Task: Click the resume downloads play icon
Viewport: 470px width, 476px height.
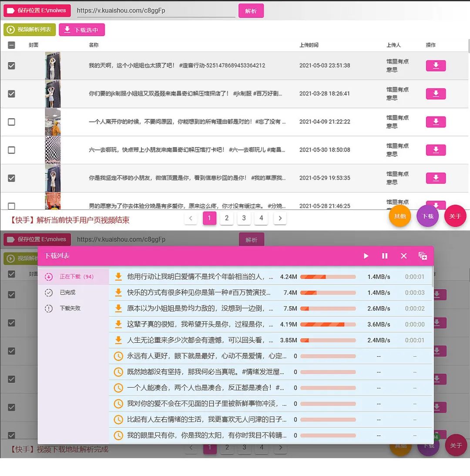Action: point(366,257)
